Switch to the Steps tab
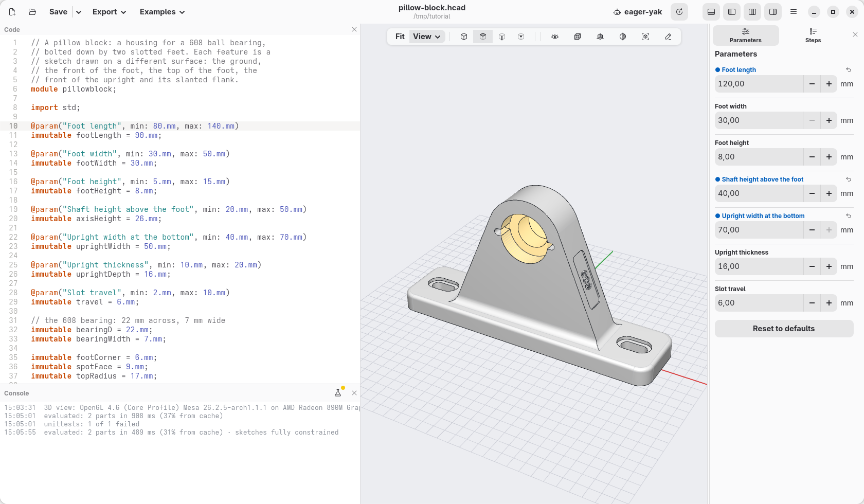 [x=813, y=35]
